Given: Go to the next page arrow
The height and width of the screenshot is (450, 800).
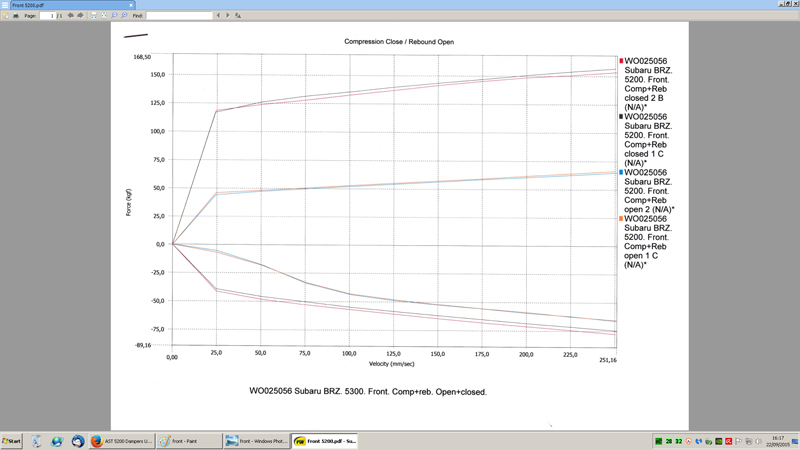Looking at the screenshot, I should click(80, 16).
